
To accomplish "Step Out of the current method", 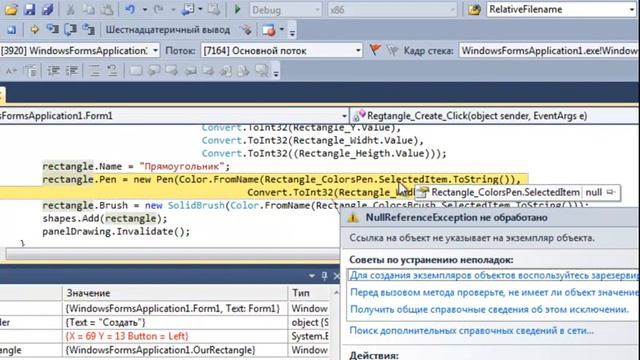I will (x=88, y=29).
